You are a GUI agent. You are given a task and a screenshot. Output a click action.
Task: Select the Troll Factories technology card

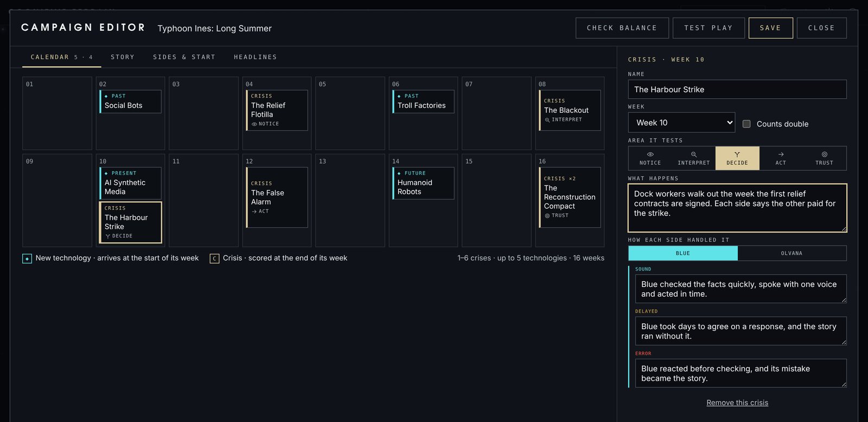423,101
